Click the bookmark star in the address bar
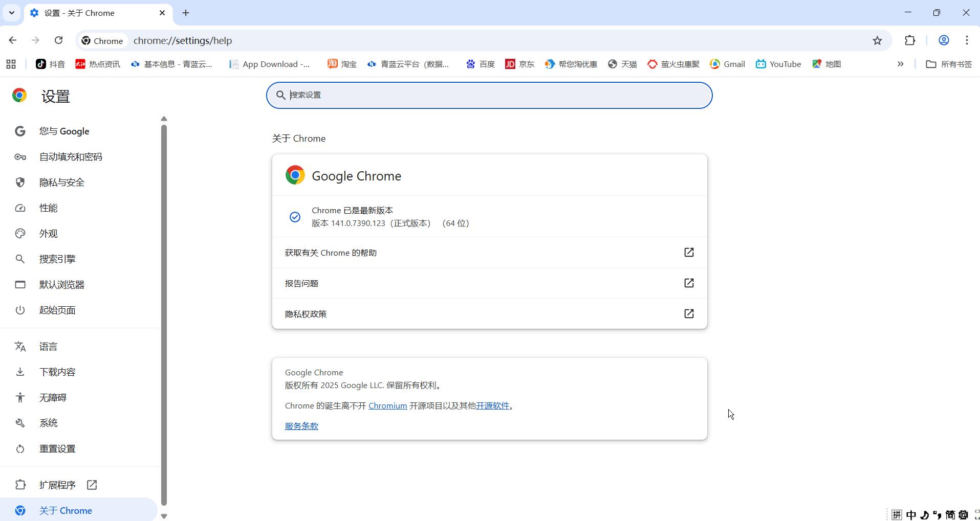 (877, 40)
